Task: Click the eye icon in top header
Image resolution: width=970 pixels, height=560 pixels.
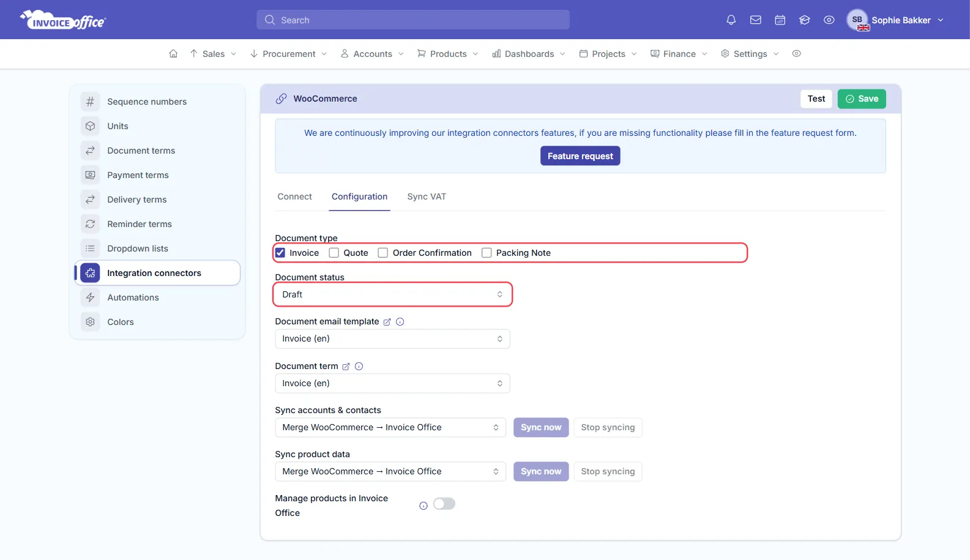Action: 829,20
